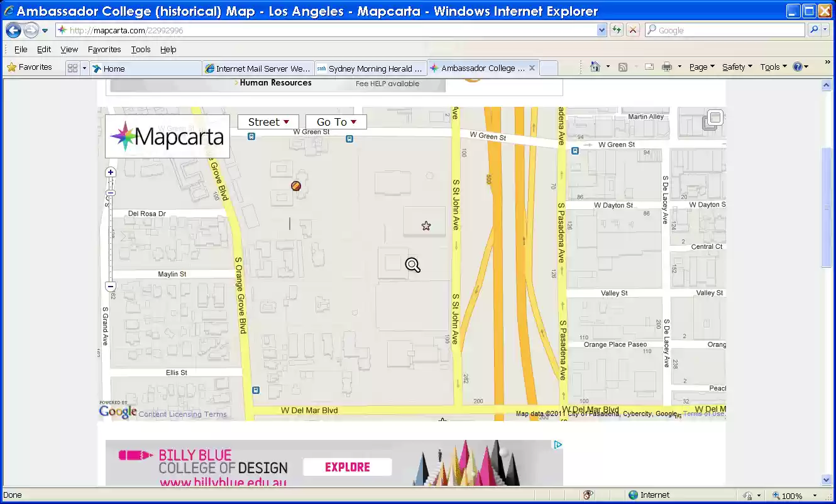Image resolution: width=836 pixels, height=504 pixels.
Task: Click the Internet security zone indicator
Action: (x=649, y=495)
